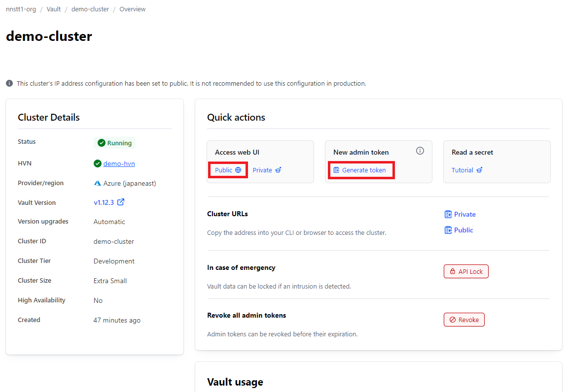Screen dimensions: 568x392
Task: Open demo-cluster breadcrumb link
Action: pyautogui.click(x=90, y=9)
